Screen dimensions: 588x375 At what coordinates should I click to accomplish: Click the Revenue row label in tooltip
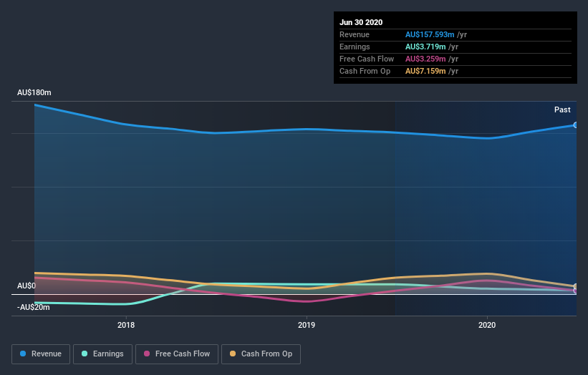coord(355,34)
